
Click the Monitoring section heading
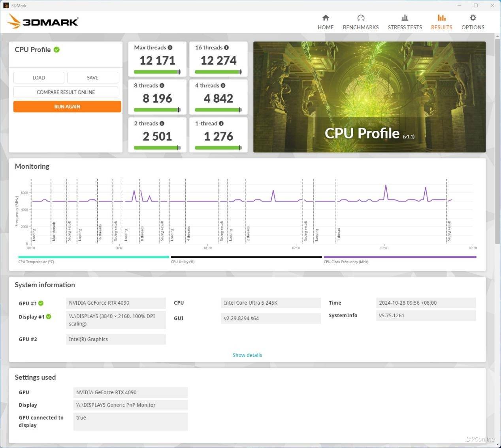tap(32, 166)
